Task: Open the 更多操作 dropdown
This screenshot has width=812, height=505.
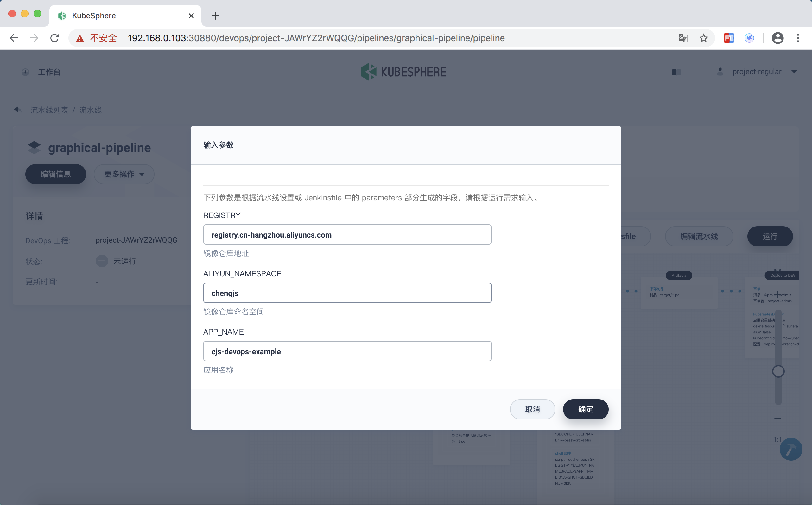Action: (x=124, y=174)
